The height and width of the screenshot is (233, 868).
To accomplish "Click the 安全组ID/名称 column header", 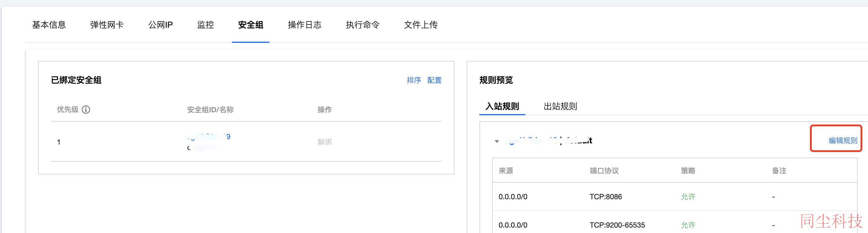I will point(210,110).
